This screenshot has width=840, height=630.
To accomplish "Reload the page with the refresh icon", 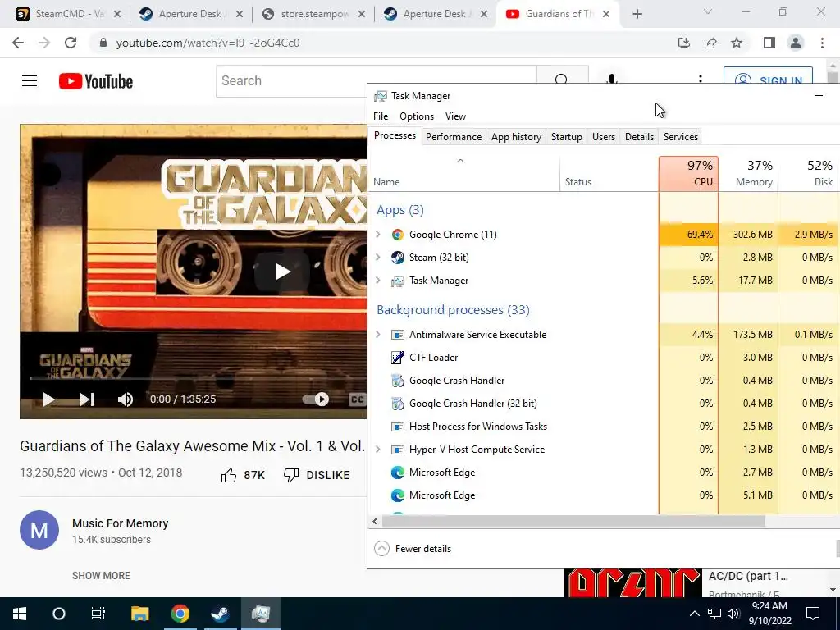I will click(71, 43).
